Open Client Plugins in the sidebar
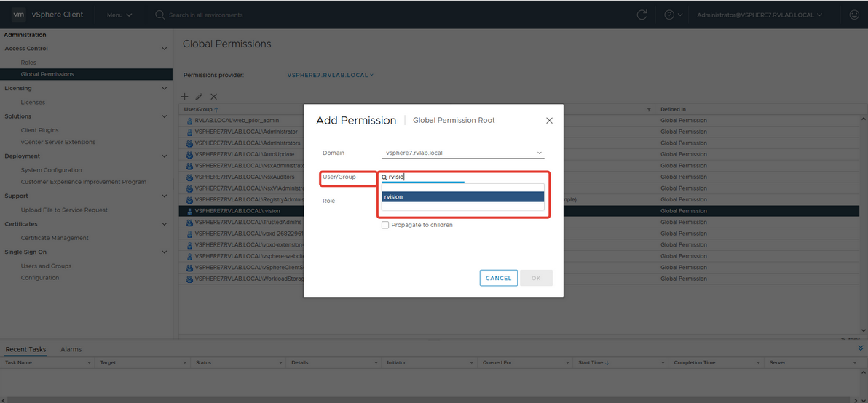Screen dimensions: 868x403 pyautogui.click(x=39, y=130)
